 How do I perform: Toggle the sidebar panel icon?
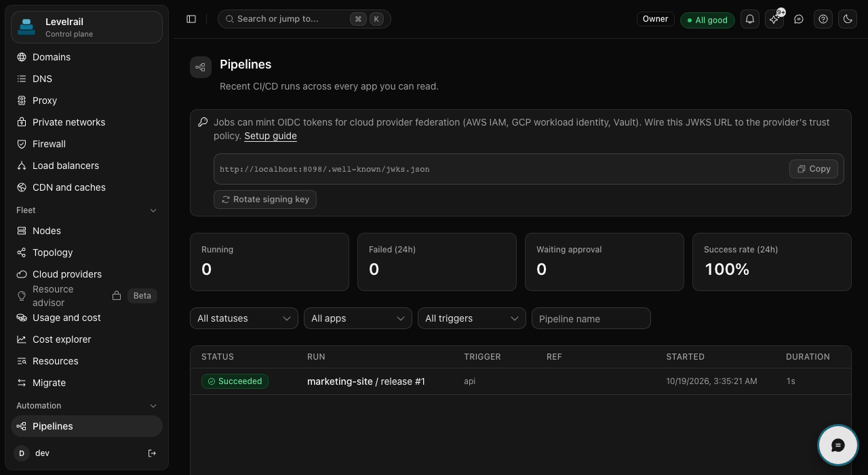tap(191, 19)
